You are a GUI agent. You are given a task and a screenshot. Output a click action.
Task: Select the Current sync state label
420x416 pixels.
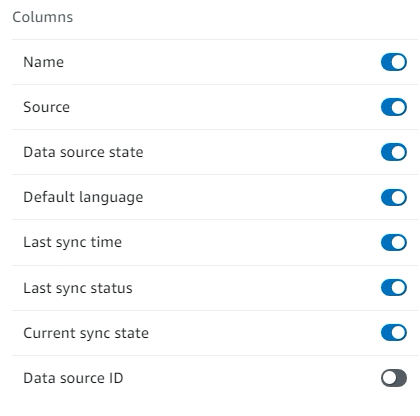coord(86,333)
